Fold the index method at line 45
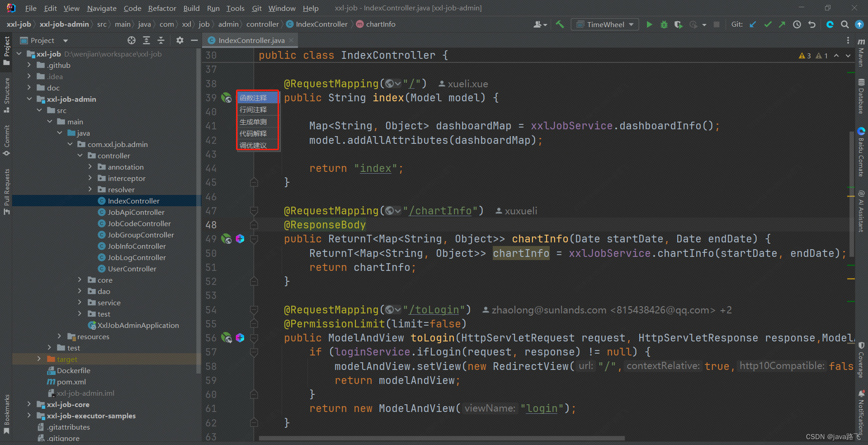The height and width of the screenshot is (445, 868). pyautogui.click(x=254, y=182)
